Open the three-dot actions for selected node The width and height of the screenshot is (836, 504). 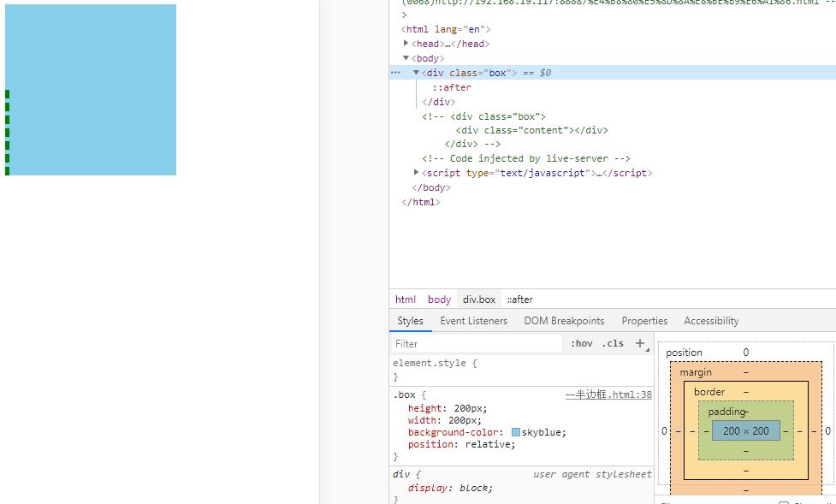(395, 72)
